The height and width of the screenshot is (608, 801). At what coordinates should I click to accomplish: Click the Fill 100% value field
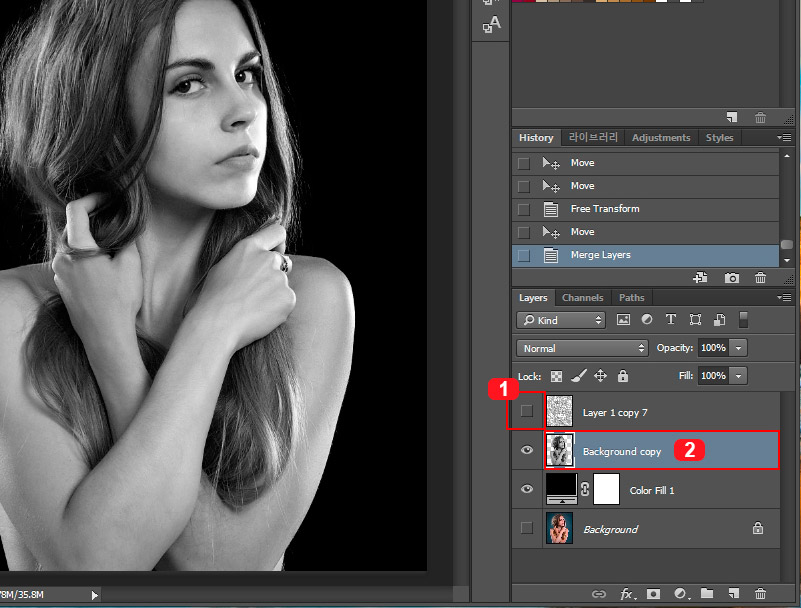713,376
